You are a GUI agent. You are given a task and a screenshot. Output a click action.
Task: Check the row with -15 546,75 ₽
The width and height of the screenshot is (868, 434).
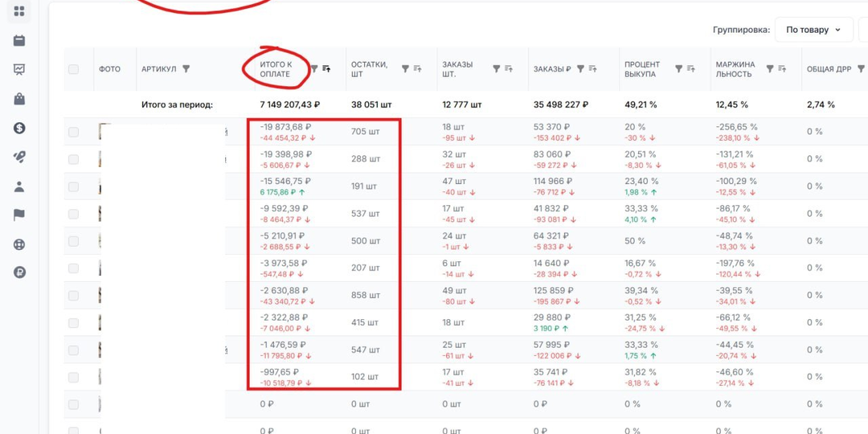pyautogui.click(x=73, y=186)
